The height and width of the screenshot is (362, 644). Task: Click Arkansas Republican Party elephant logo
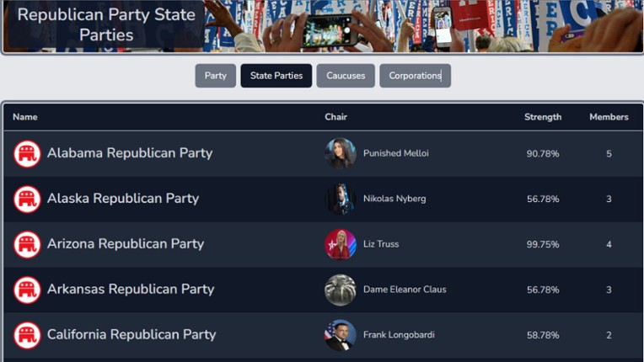27,290
